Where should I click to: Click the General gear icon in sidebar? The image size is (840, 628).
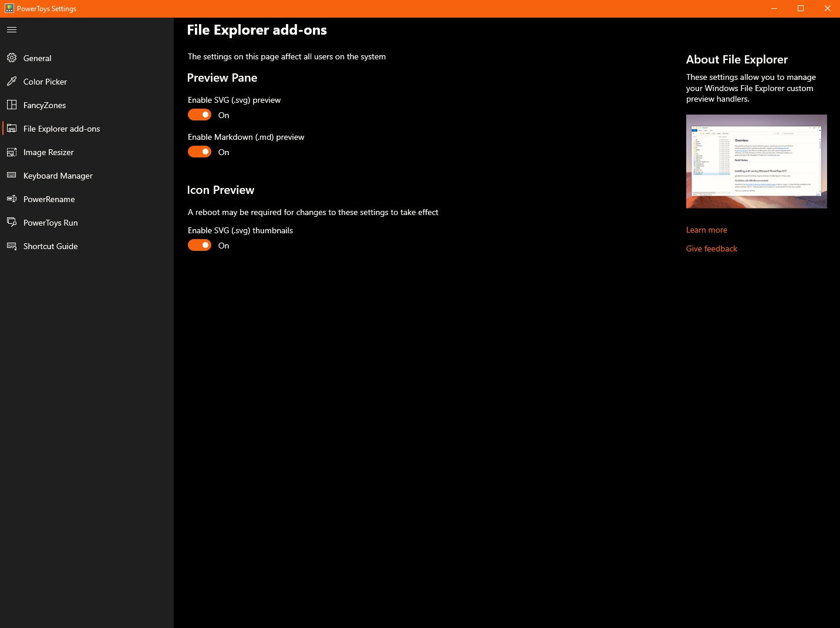coord(12,58)
